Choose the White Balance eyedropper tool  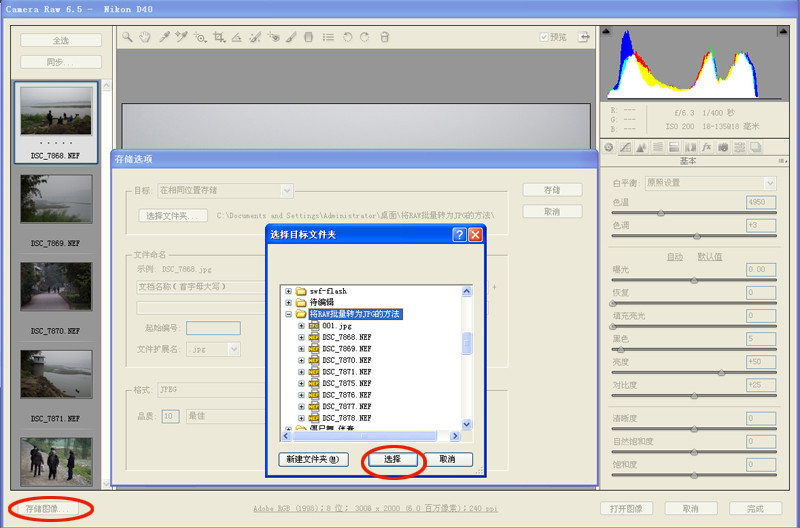164,37
